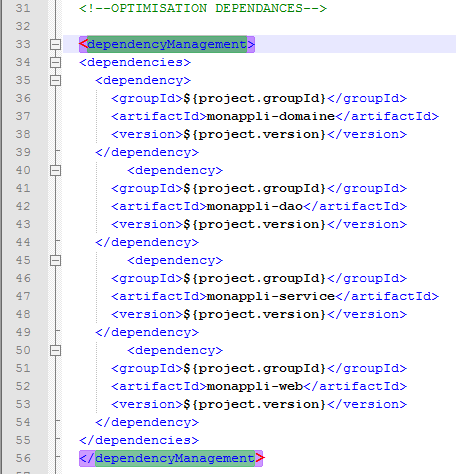The image size is (456, 474).
Task: Click line number 42 in the margin
Action: click(x=23, y=206)
